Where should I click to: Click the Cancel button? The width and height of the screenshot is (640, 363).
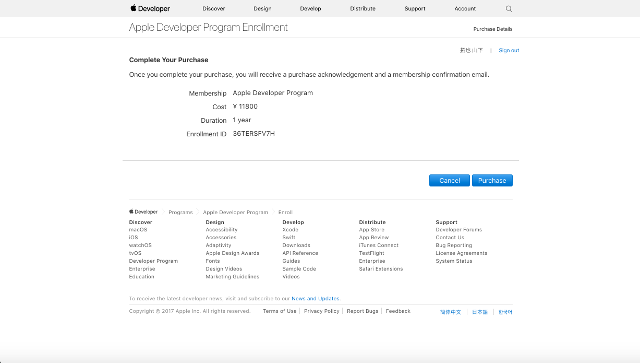click(449, 180)
